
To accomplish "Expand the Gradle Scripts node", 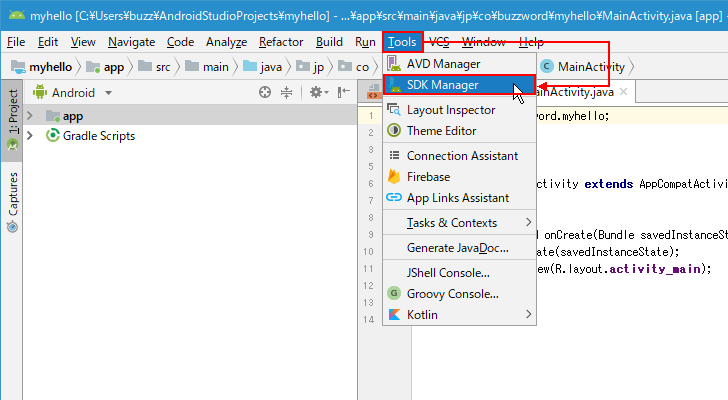I will click(x=30, y=135).
